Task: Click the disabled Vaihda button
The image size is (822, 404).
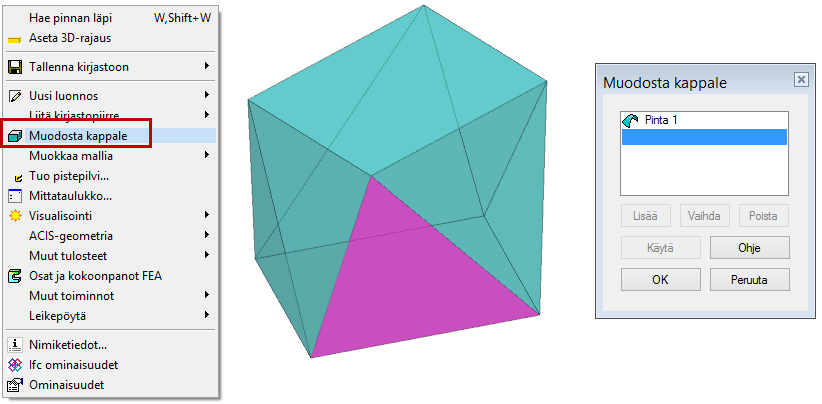Action: click(x=705, y=216)
